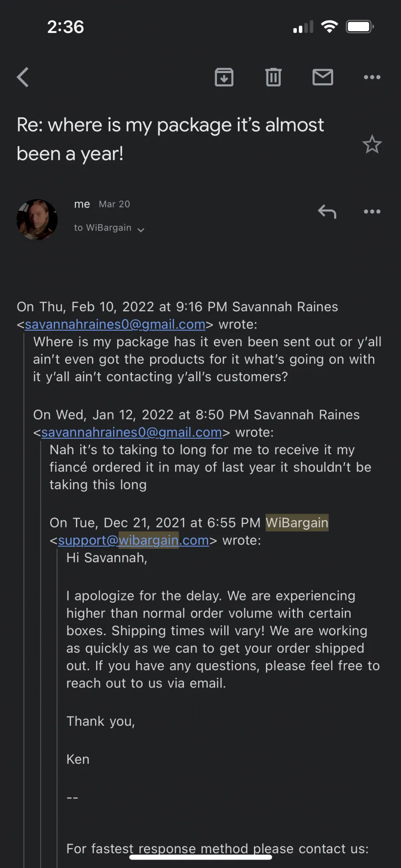Go back using the left chevron arrow

pos(23,77)
